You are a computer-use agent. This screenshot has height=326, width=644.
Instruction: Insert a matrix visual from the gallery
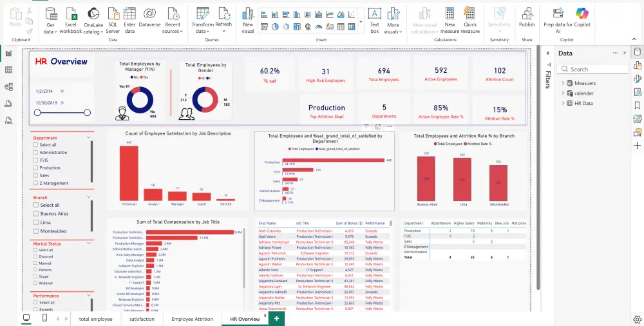click(352, 26)
